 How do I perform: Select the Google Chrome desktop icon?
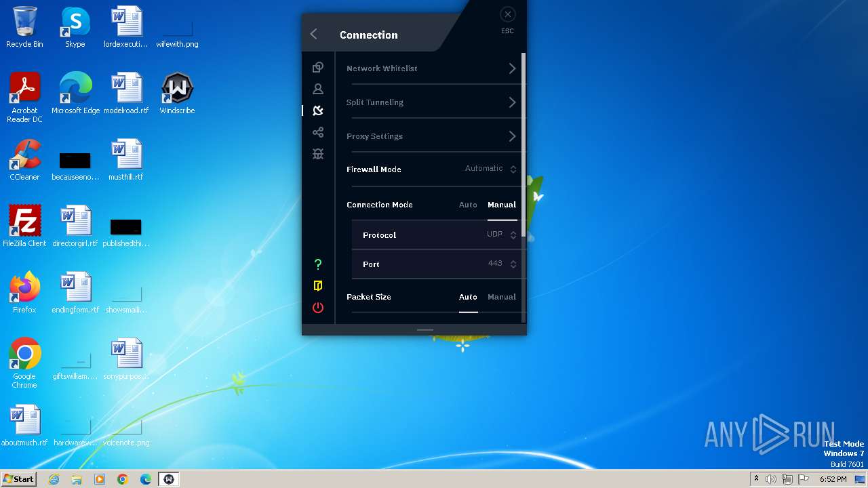point(24,363)
